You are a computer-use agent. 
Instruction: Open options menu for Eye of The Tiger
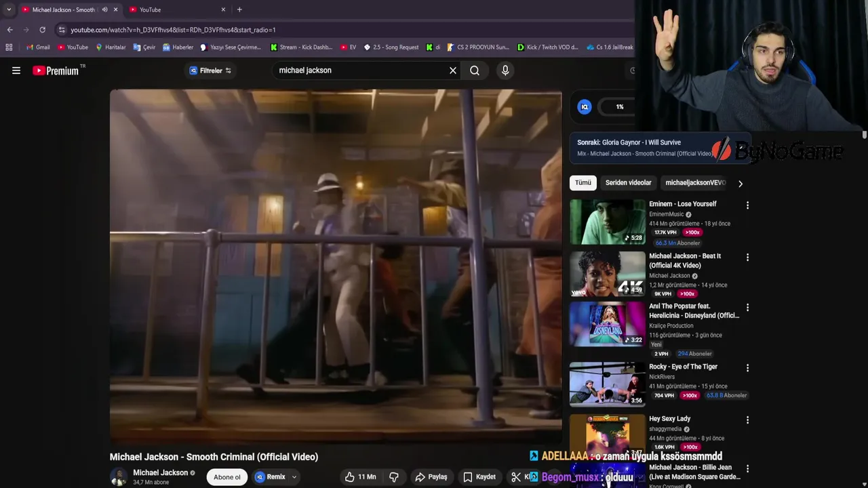[747, 368]
